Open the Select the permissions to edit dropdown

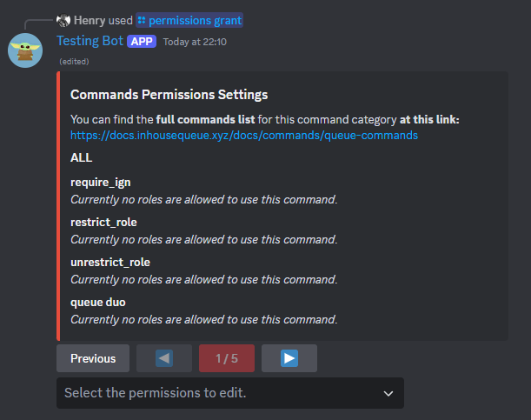[x=230, y=393]
